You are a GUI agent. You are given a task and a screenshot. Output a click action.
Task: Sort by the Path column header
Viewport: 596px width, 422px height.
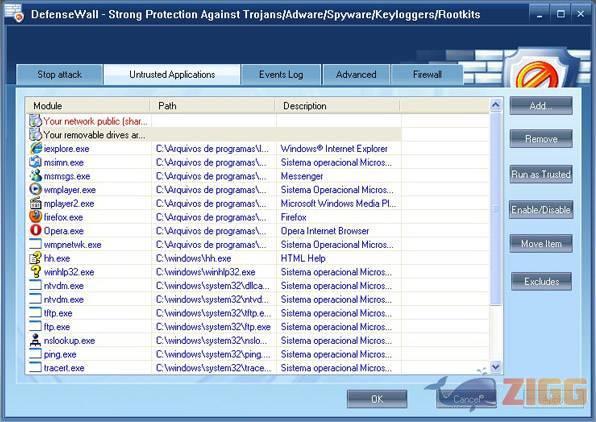point(212,106)
